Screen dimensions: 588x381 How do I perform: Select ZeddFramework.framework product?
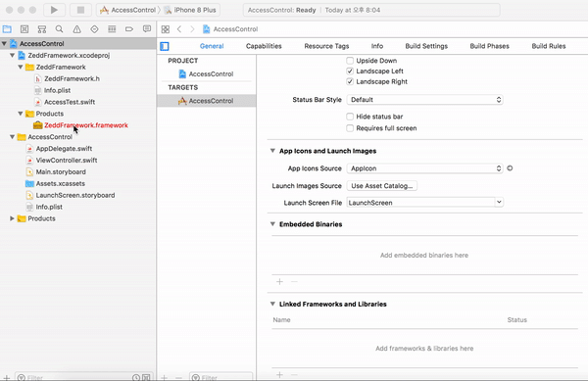pos(86,125)
